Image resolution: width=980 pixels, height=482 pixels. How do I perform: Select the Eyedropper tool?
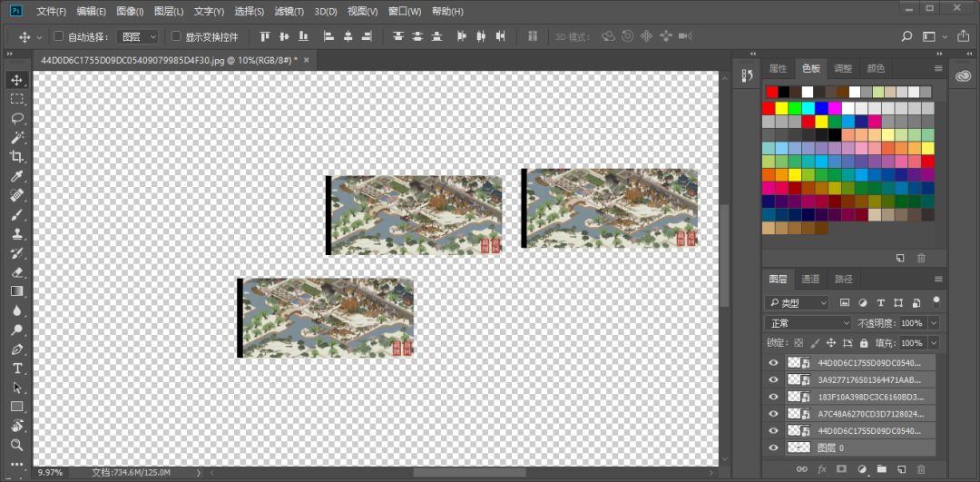coord(17,176)
